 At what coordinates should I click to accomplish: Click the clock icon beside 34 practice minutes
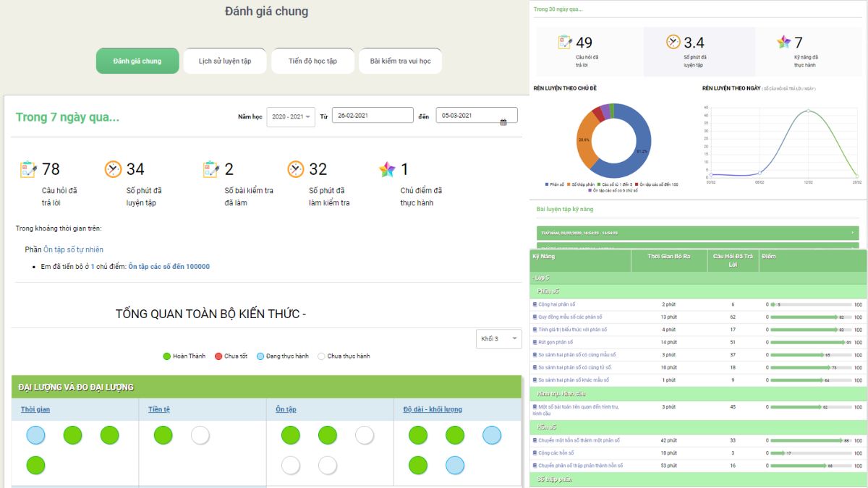(x=113, y=169)
